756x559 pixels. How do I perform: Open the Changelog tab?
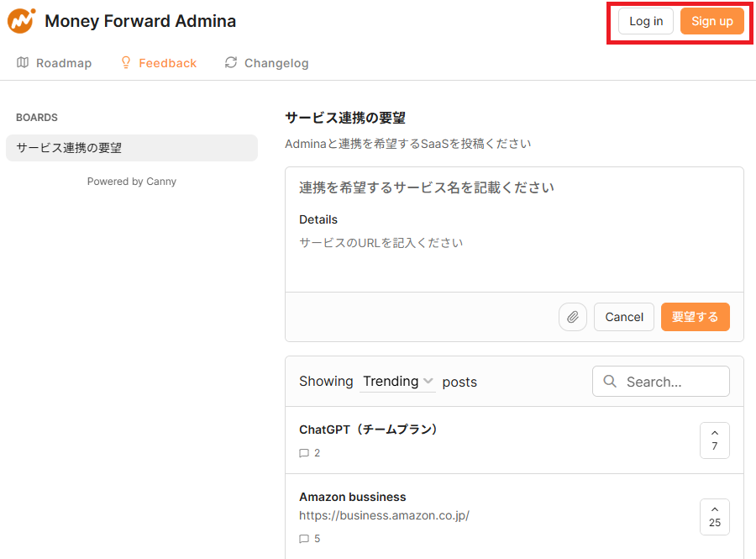267,63
